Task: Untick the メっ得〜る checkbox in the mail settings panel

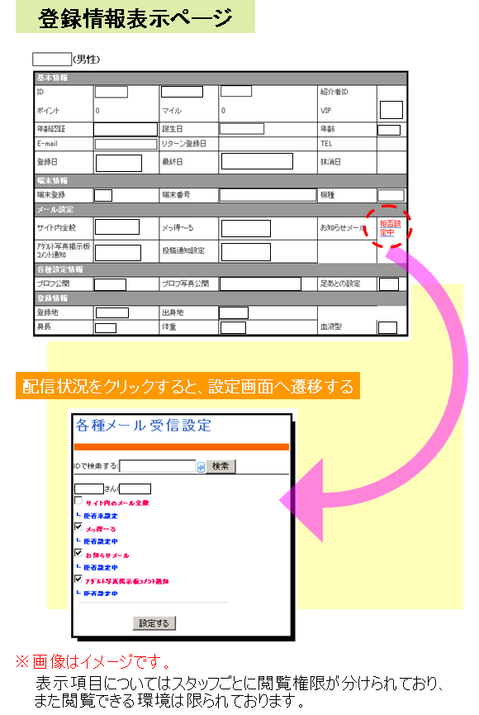Action: tap(78, 527)
